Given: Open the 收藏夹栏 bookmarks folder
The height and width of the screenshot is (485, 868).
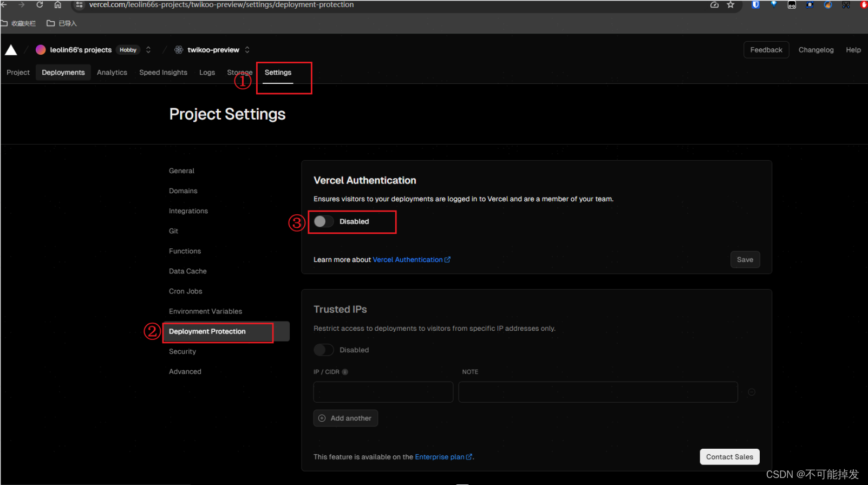Looking at the screenshot, I should point(18,23).
